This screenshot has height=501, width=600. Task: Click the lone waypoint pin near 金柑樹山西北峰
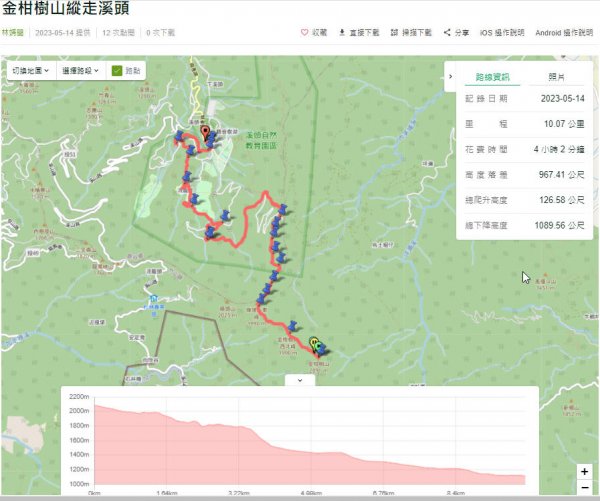click(293, 326)
